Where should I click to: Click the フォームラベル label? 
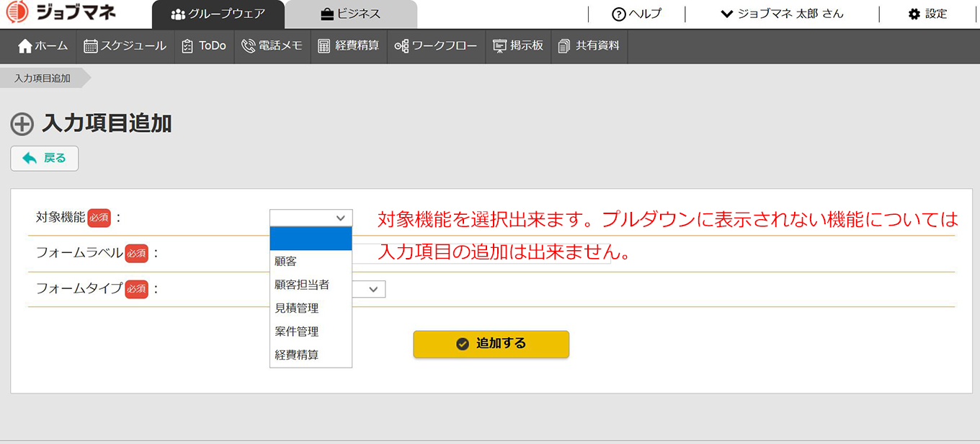(79, 252)
